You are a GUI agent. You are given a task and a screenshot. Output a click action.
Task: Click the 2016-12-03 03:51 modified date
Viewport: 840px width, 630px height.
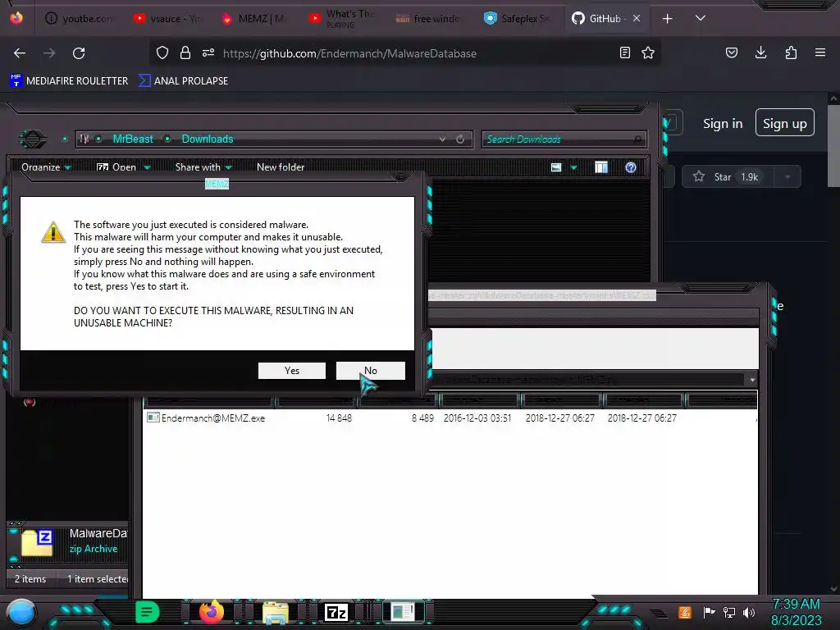(x=477, y=418)
